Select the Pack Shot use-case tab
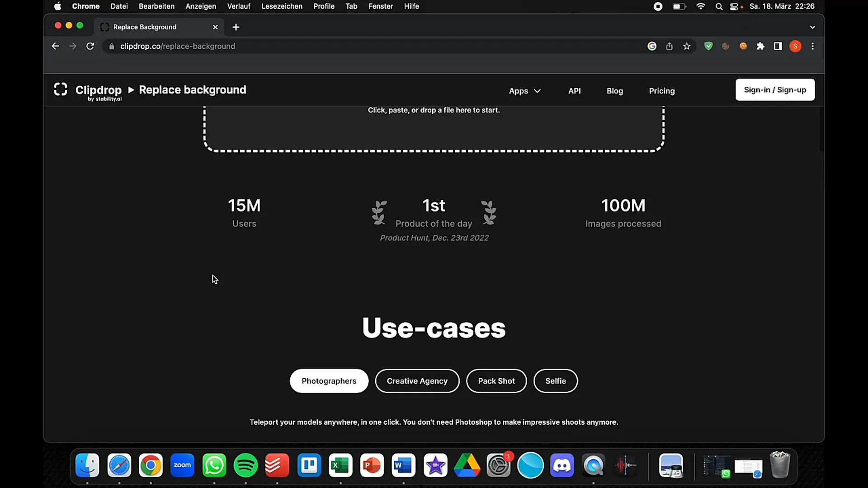Image resolution: width=868 pixels, height=488 pixels. click(x=496, y=381)
